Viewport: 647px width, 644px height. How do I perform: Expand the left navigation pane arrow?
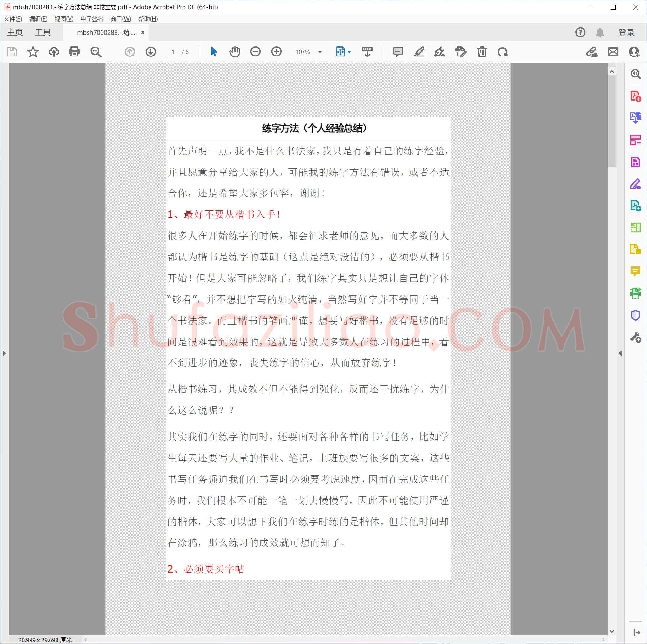tap(4, 353)
